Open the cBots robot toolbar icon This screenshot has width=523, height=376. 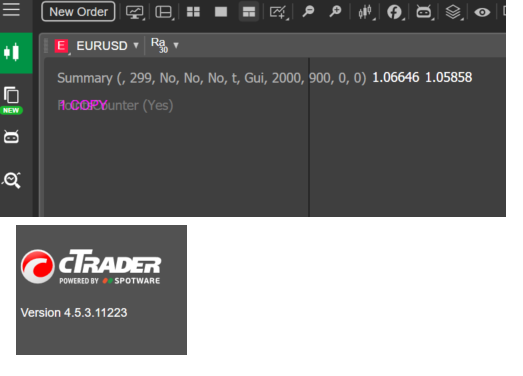click(424, 12)
